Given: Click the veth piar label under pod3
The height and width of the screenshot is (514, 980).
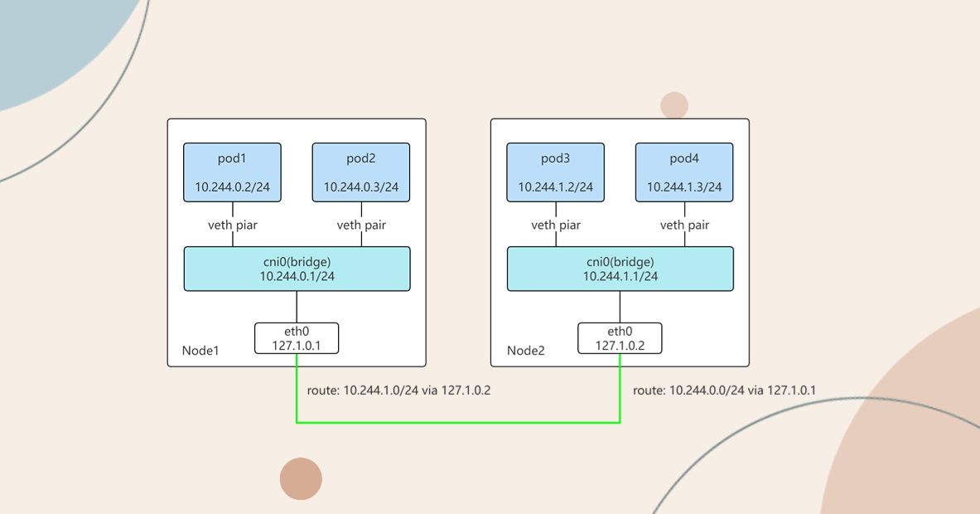Looking at the screenshot, I should (556, 225).
